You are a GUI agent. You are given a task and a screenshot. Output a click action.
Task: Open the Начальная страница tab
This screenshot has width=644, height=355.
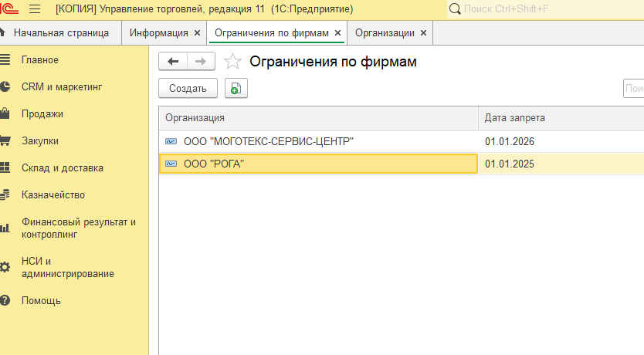tap(61, 33)
